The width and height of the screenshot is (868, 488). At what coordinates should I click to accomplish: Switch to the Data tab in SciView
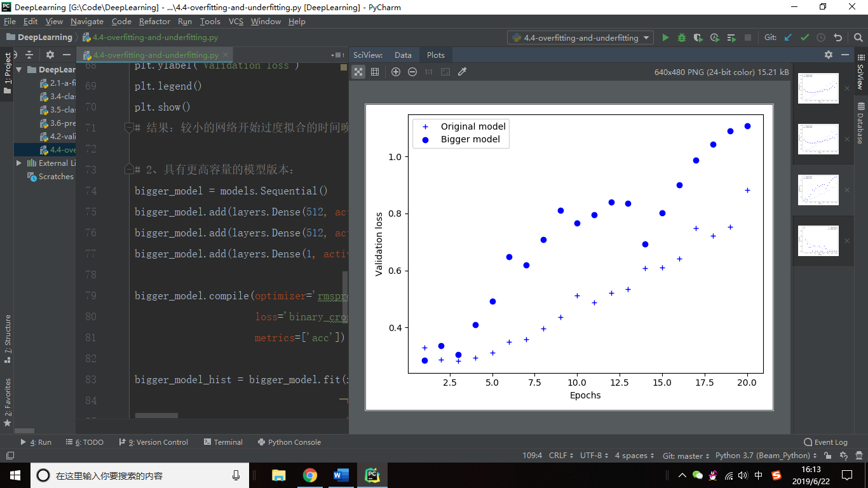(403, 55)
